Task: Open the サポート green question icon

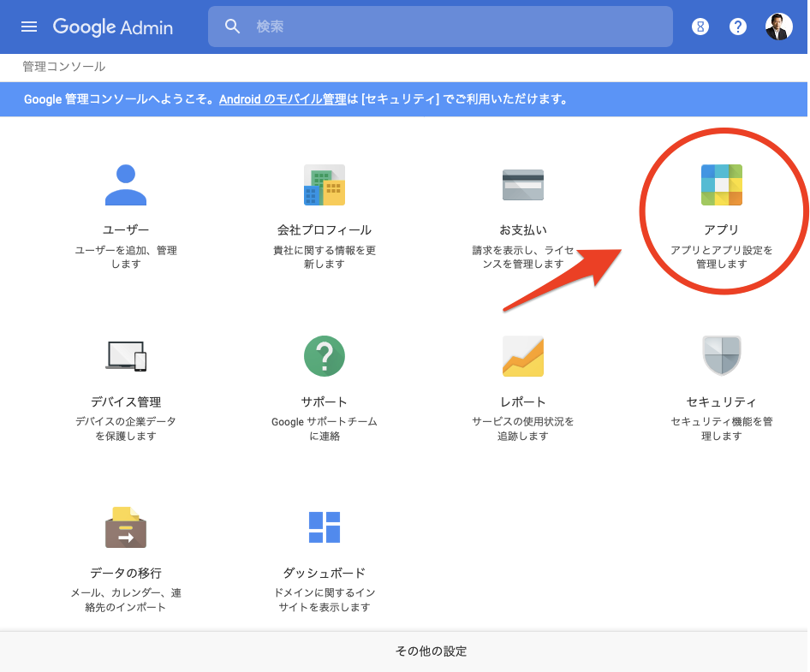Action: tap(325, 355)
